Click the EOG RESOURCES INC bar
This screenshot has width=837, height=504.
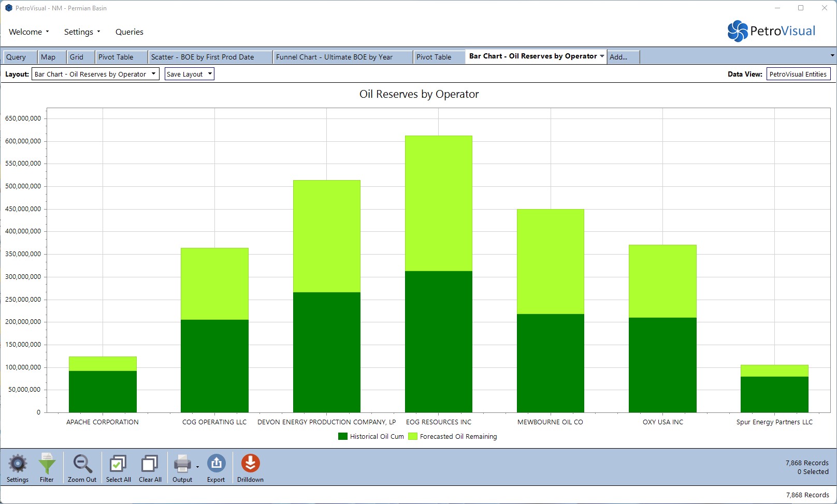(438, 274)
